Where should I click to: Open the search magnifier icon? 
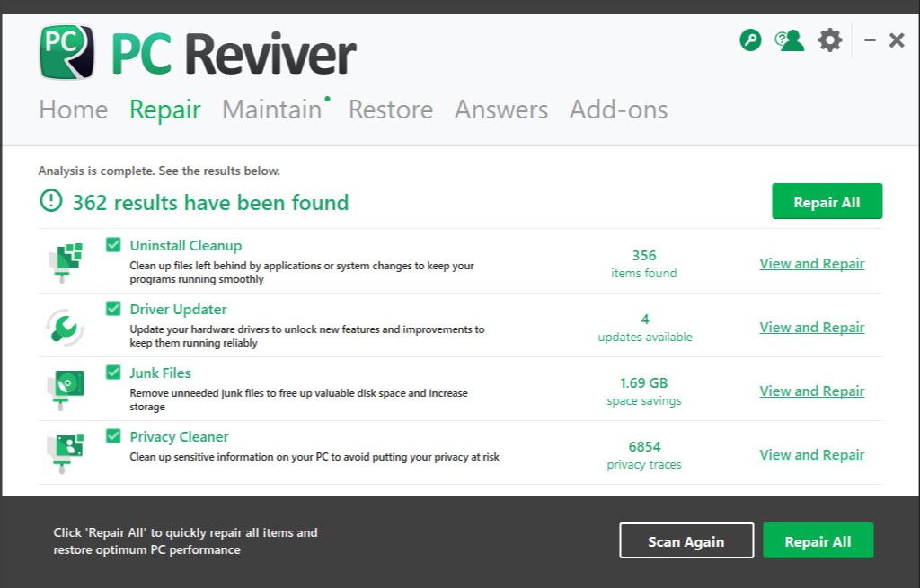click(x=750, y=39)
